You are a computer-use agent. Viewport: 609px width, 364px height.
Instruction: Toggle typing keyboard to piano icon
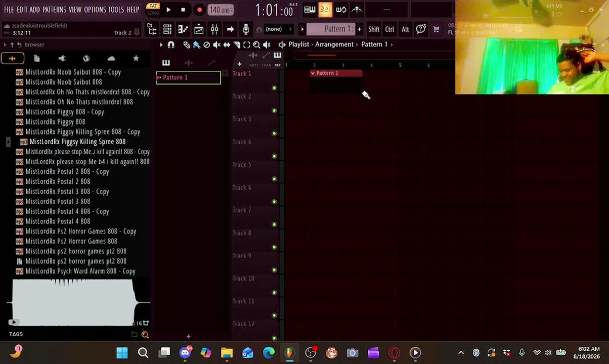[310, 10]
